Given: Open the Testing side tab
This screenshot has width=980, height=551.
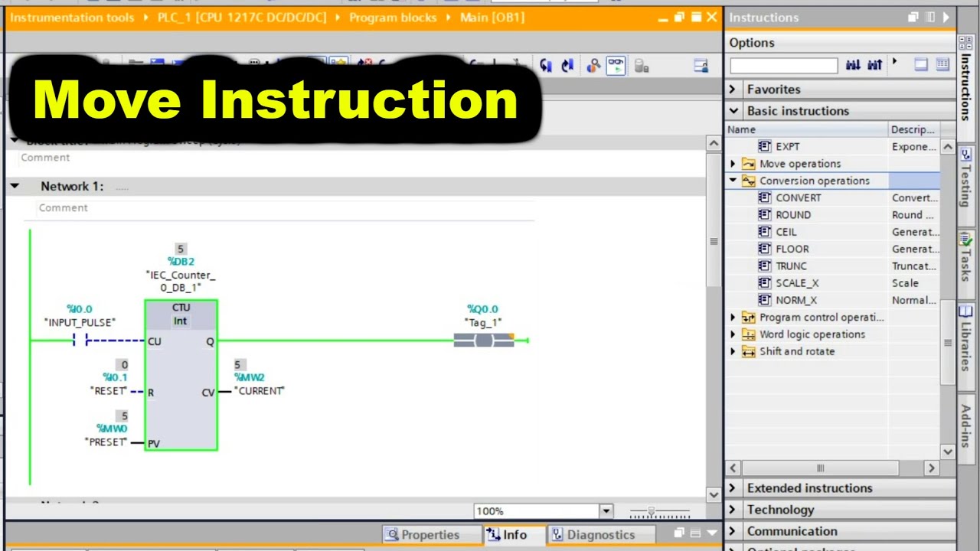Looking at the screenshot, I should tap(965, 185).
